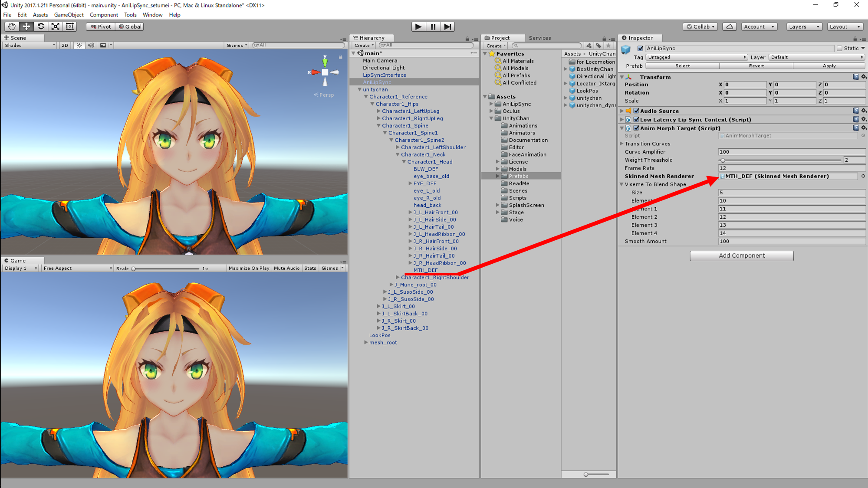This screenshot has height=488, width=868.
Task: Apply prefab changes via the Apply button
Action: [x=829, y=66]
